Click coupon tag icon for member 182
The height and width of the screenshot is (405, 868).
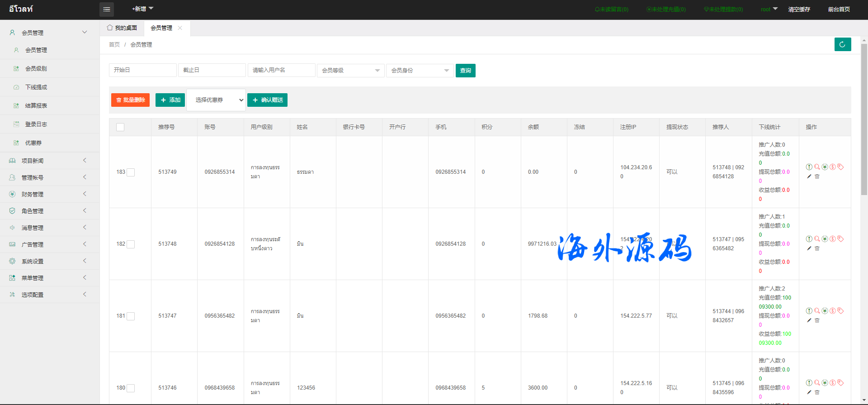(x=840, y=239)
